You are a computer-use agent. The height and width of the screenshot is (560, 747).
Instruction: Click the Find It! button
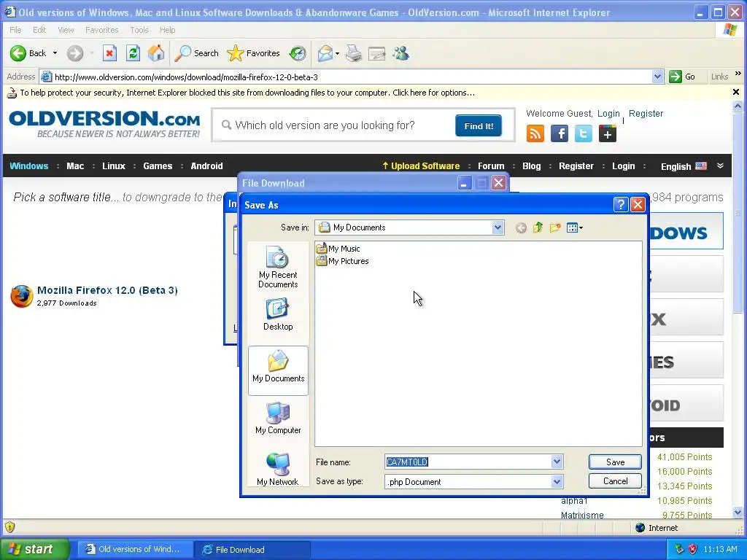[479, 125]
